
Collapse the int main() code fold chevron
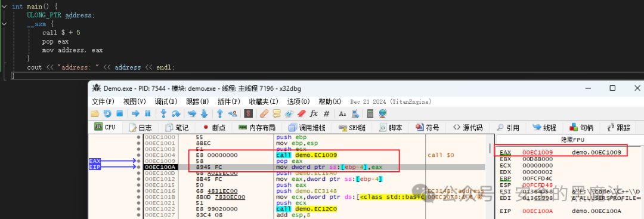click(x=4, y=7)
